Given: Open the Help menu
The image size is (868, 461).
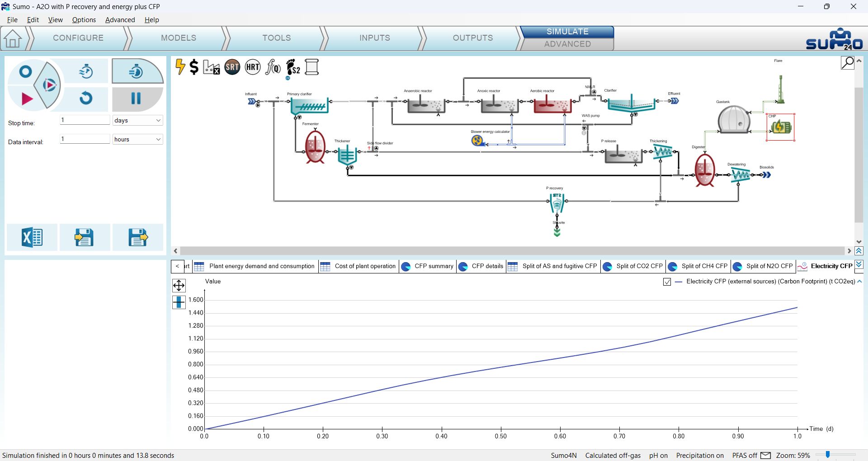Looking at the screenshot, I should click(x=152, y=20).
